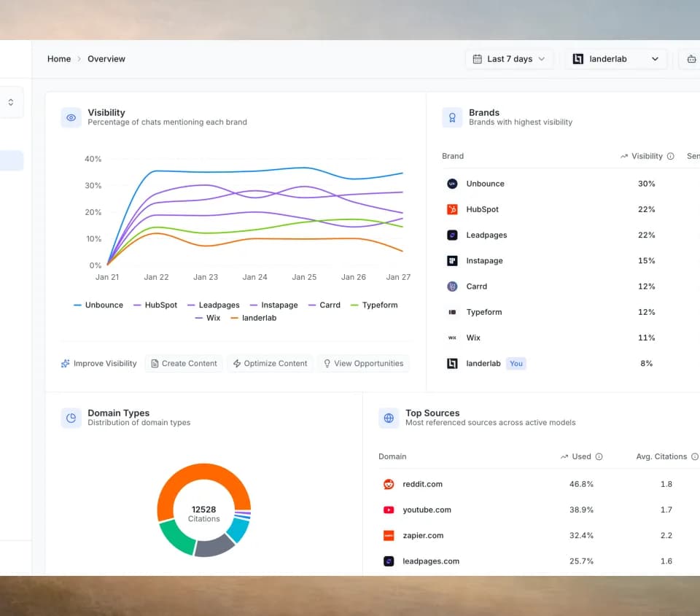Expand the sidebar switcher with up-down chevrons
Viewport: 700px width, 616px height.
click(11, 102)
